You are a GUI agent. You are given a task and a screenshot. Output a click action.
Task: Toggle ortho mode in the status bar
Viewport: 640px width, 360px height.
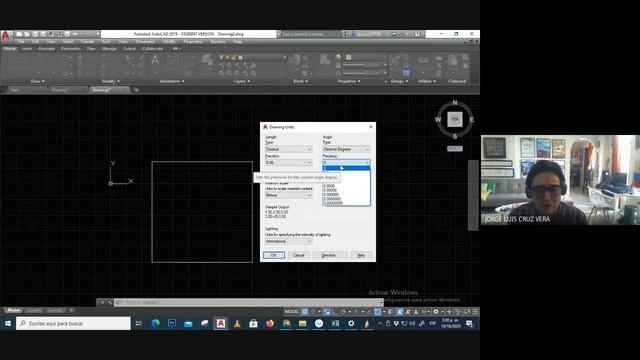(x=335, y=312)
